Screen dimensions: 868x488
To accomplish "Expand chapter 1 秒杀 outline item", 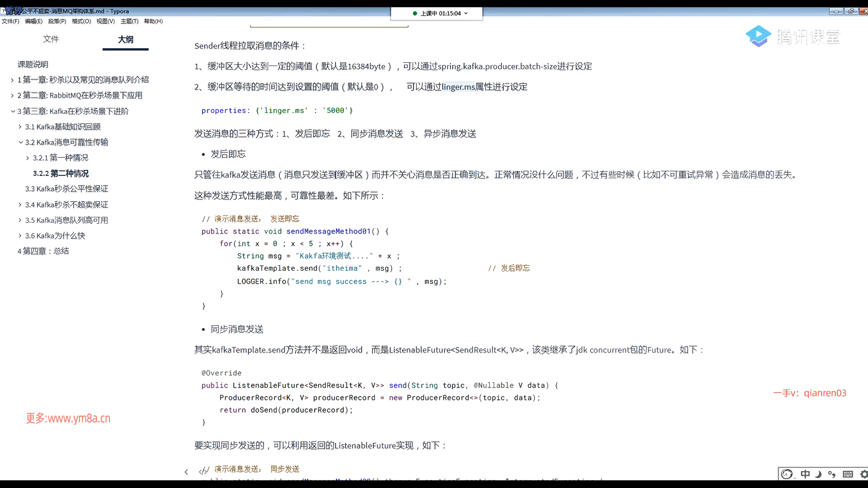I will click(x=12, y=80).
